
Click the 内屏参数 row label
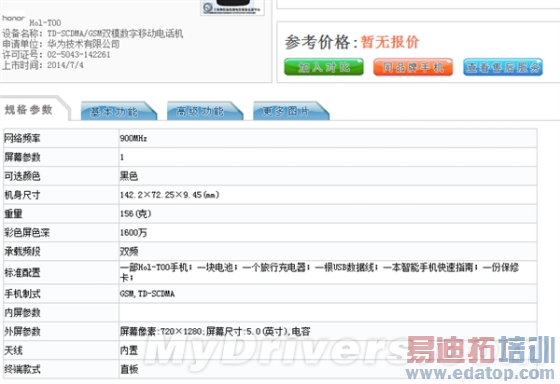pos(22,313)
